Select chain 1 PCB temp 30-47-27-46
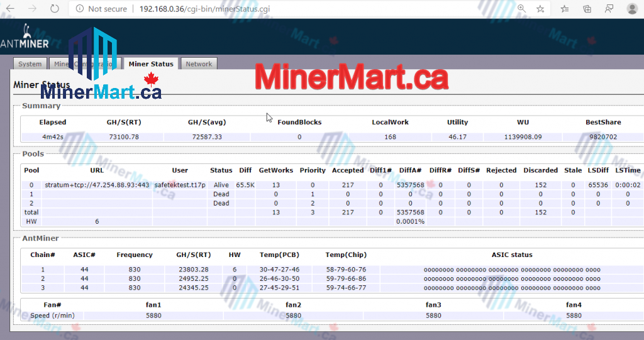The height and width of the screenshot is (340, 644). pos(279,270)
